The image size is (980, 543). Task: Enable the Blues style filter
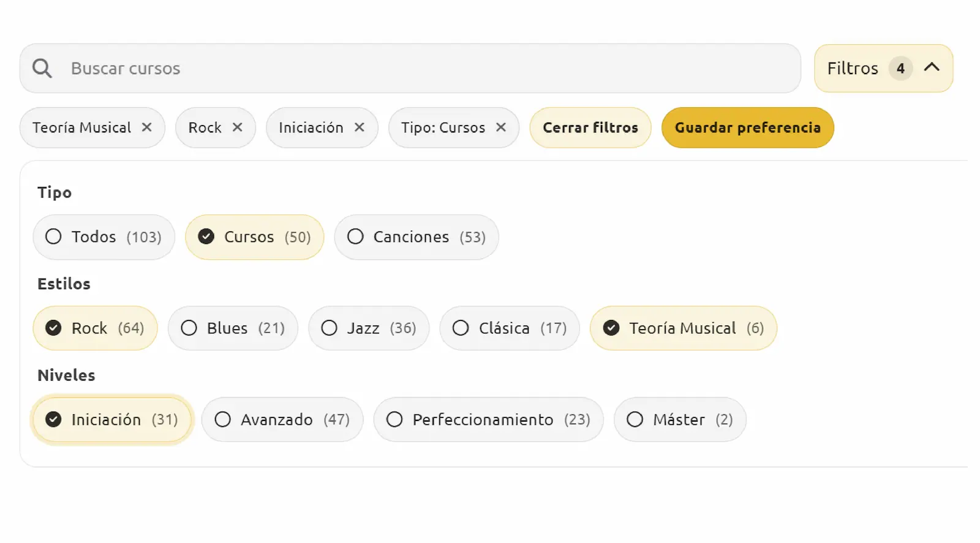coord(233,328)
